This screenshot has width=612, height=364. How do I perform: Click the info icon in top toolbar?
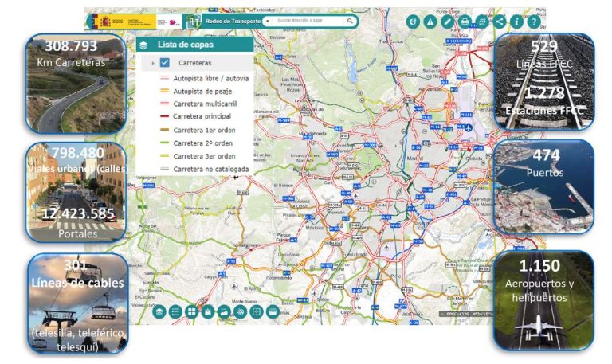tap(517, 22)
